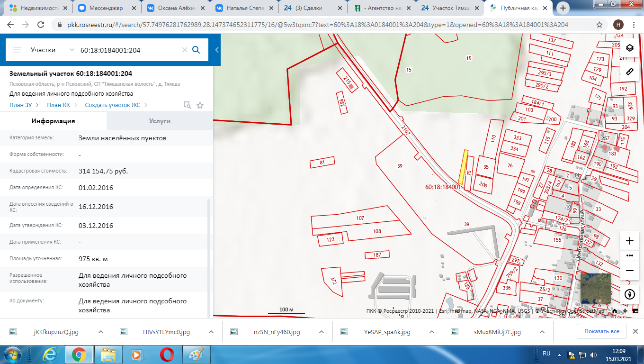Open the RU language indicator
The width and height of the screenshot is (644, 364).
click(x=546, y=354)
